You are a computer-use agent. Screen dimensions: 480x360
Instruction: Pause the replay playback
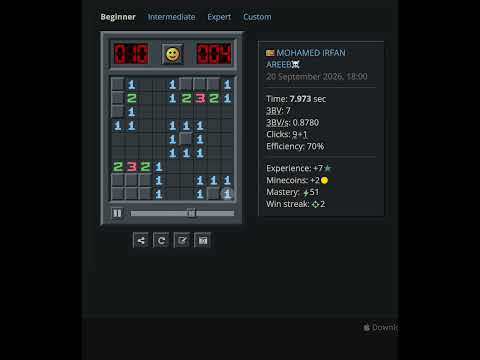coord(117,213)
